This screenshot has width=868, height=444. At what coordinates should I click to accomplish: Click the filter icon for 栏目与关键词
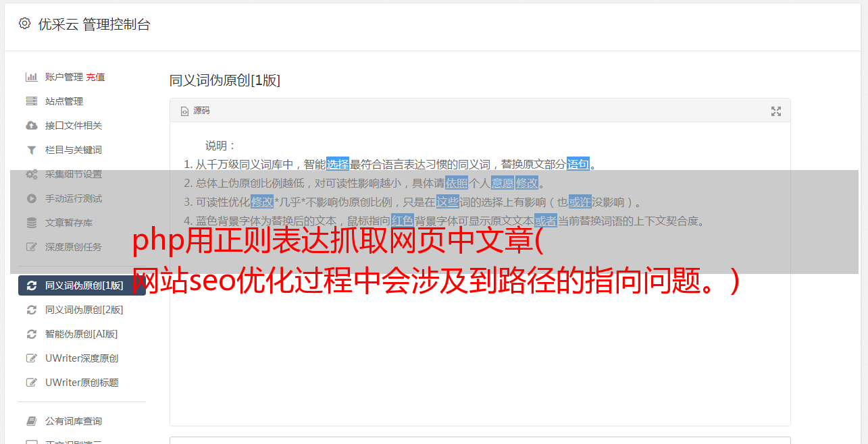(31, 150)
